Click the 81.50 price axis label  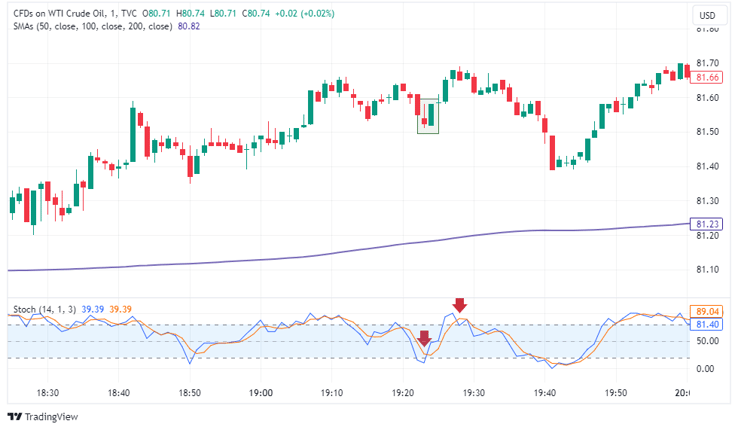point(707,132)
